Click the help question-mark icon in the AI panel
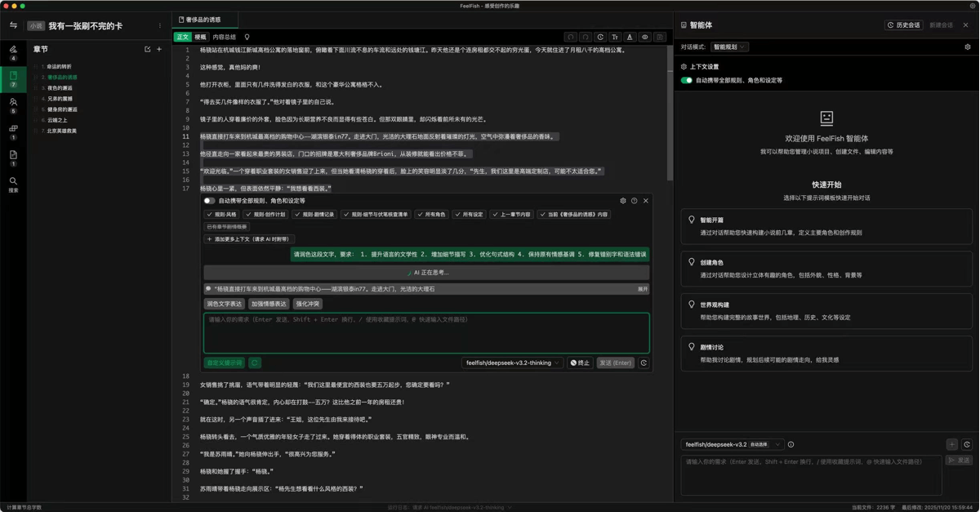Viewport: 980px width, 512px height. (635, 201)
